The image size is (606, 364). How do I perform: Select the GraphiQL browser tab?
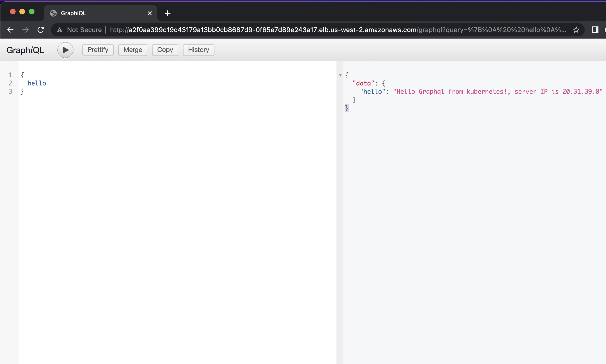click(95, 13)
